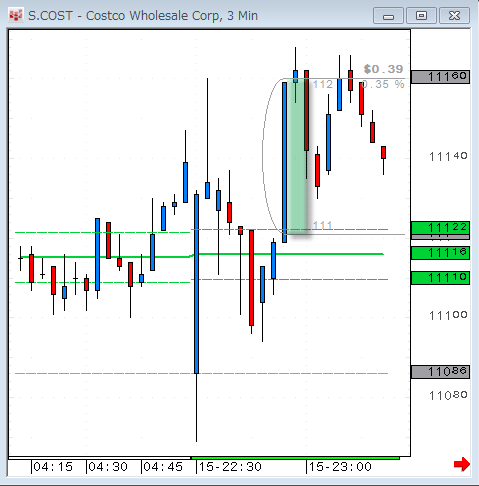Click the 11100 price axis value
Image resolution: width=479 pixels, height=486 pixels.
(448, 315)
